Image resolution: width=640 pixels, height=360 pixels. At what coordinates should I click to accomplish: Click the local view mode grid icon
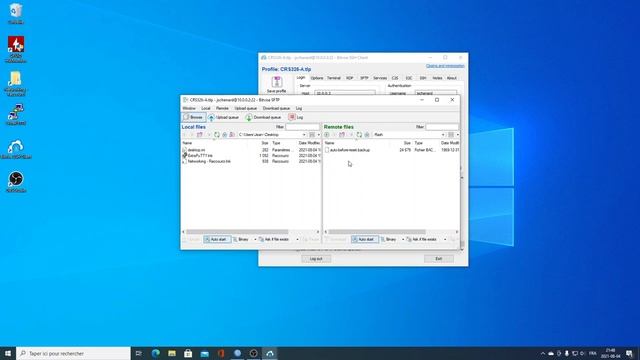point(312,135)
